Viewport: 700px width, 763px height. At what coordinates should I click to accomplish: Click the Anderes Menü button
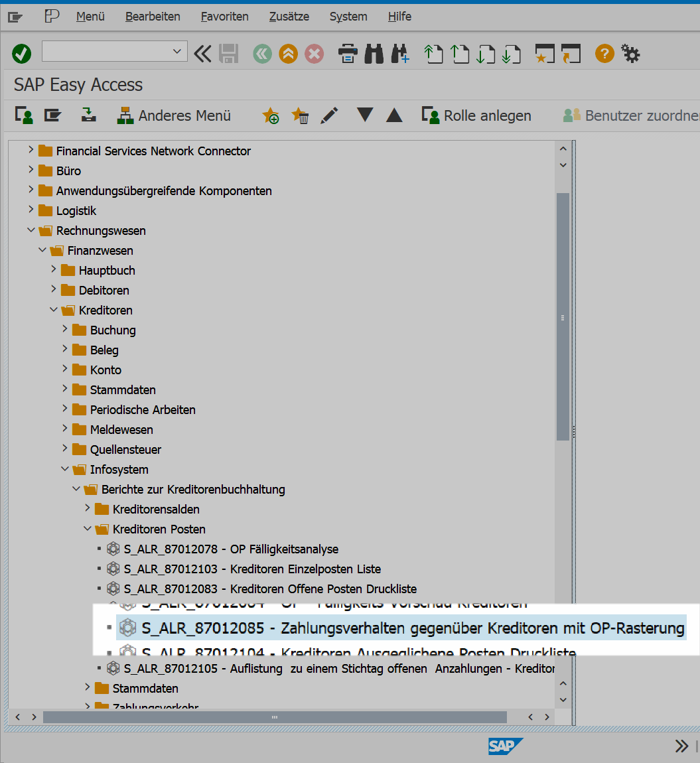[174, 115]
